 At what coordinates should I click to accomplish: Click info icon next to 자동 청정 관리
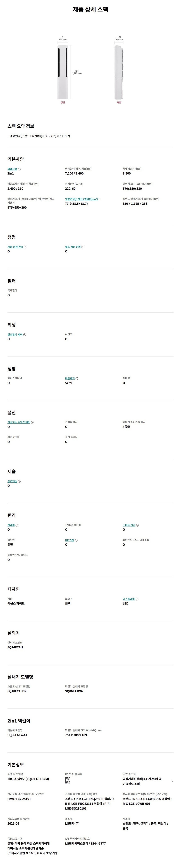pyautogui.click(x=25, y=247)
